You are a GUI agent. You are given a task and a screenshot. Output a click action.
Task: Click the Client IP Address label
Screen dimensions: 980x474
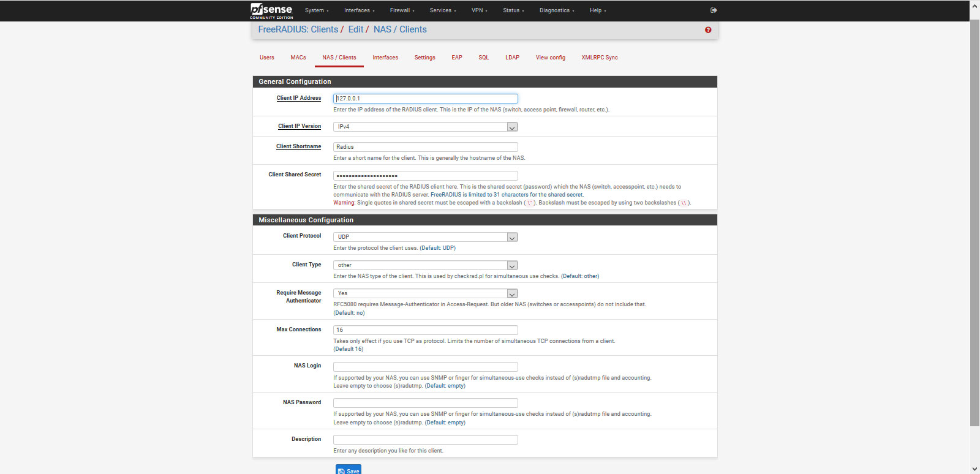(x=299, y=98)
